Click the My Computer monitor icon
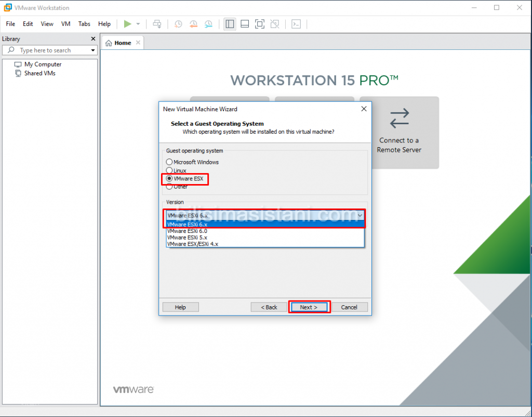Image resolution: width=532 pixels, height=417 pixels. point(18,64)
